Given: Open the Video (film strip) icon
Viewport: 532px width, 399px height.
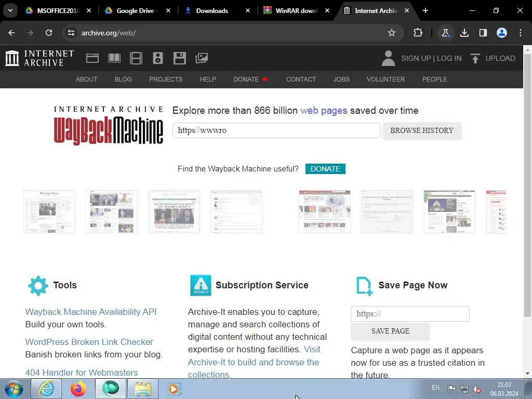Looking at the screenshot, I should point(136,58).
